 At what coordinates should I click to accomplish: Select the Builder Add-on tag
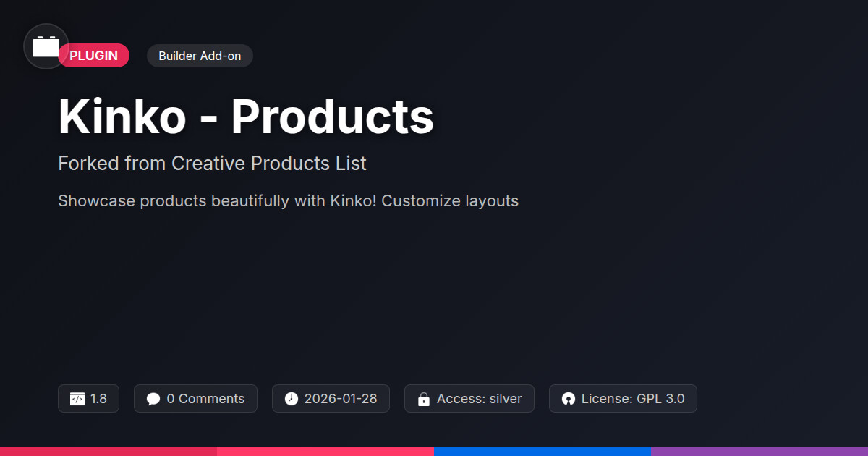200,56
